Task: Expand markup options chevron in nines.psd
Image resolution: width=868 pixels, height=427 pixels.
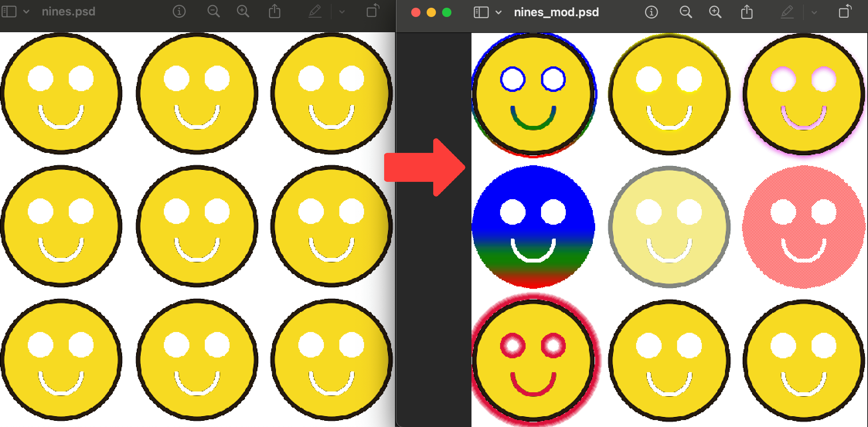Action: (x=342, y=12)
